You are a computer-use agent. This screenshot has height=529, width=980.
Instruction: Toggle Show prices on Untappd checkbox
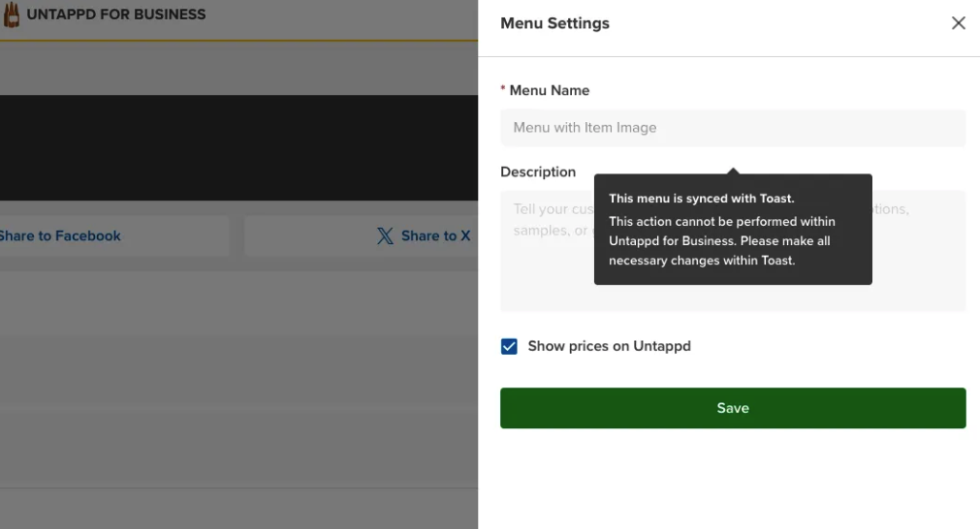pos(509,346)
